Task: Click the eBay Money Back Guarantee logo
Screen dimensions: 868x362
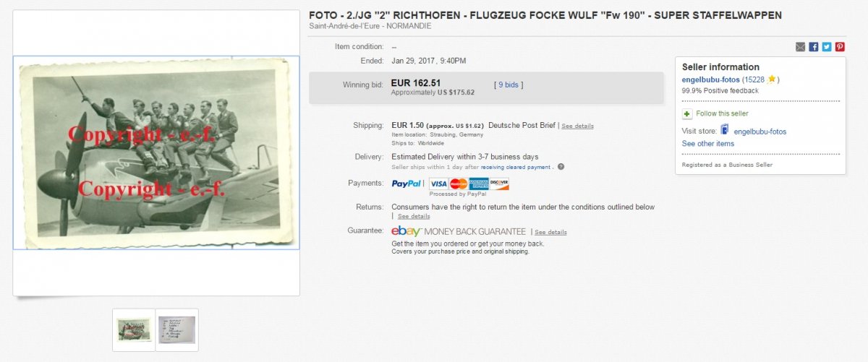Action: click(459, 231)
